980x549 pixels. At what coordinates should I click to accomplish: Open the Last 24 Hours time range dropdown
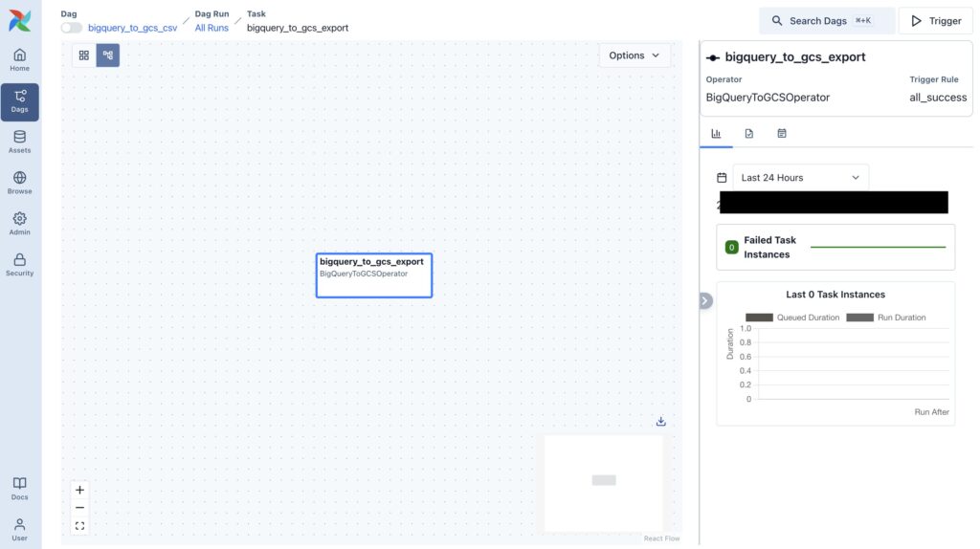click(800, 178)
